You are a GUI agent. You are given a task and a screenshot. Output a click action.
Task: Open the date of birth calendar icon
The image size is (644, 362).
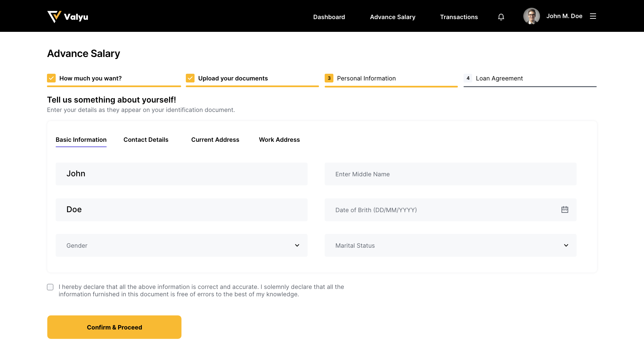coord(565,209)
